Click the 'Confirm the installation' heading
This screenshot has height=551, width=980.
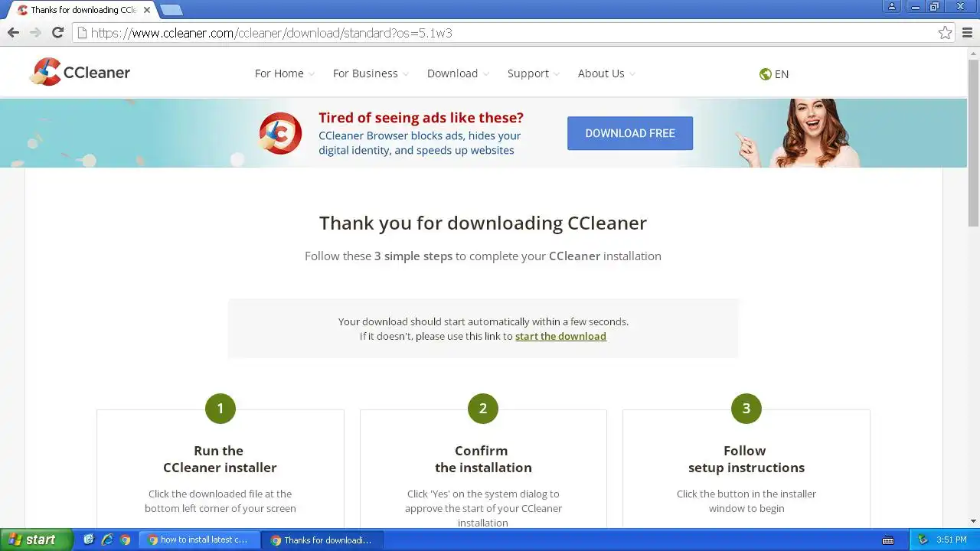pos(483,459)
